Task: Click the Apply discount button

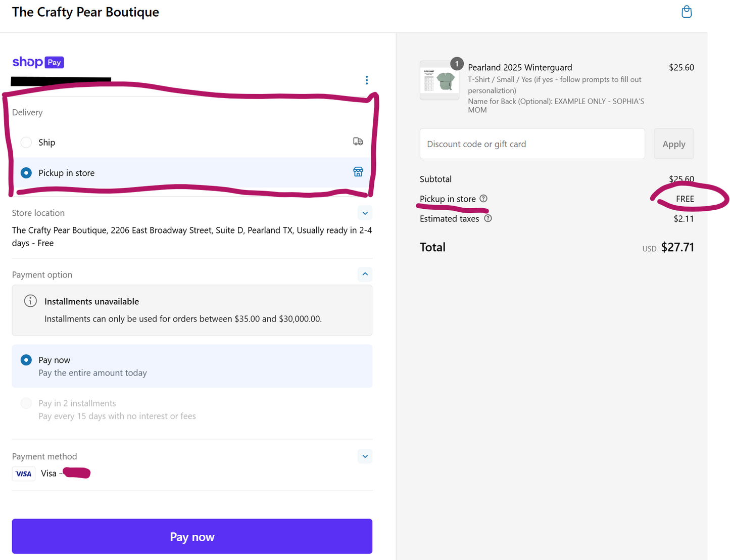Action: click(x=673, y=144)
